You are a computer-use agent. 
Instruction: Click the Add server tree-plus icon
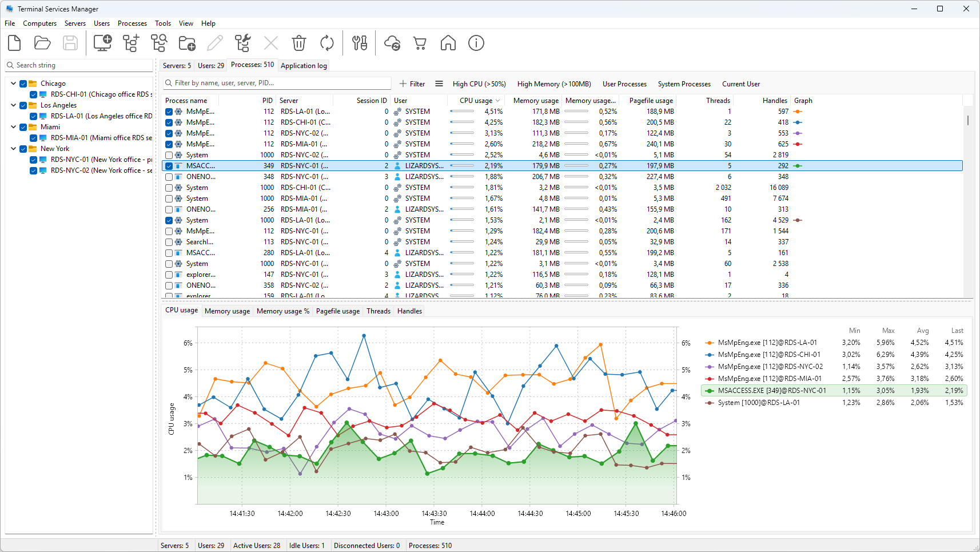(x=131, y=43)
